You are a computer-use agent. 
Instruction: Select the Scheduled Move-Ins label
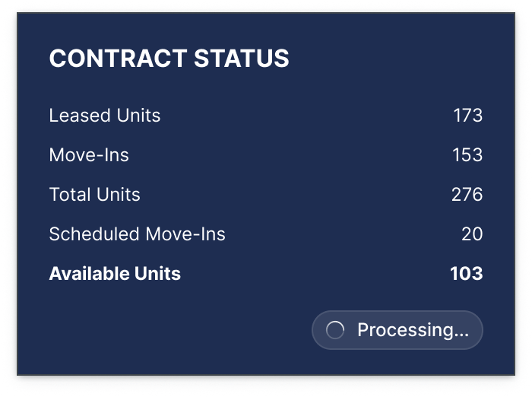[137, 234]
